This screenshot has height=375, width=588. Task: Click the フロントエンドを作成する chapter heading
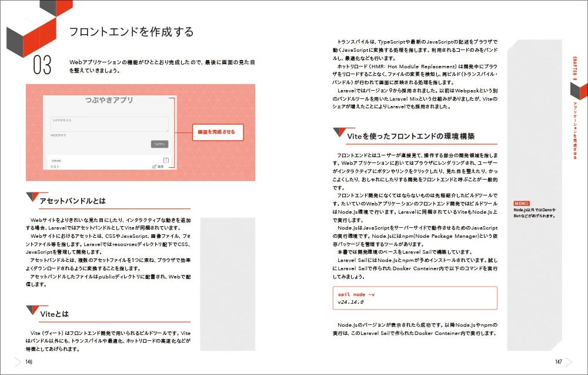click(x=131, y=32)
